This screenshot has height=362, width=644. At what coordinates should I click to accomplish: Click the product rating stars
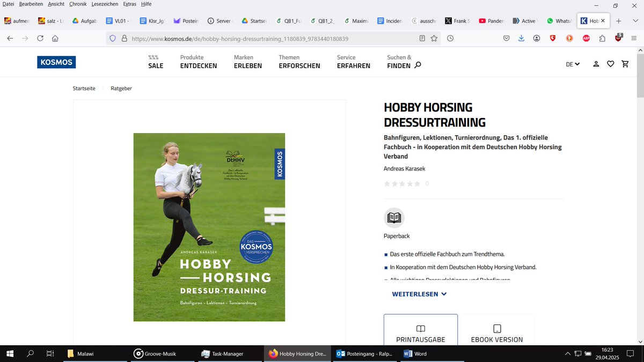tap(402, 184)
